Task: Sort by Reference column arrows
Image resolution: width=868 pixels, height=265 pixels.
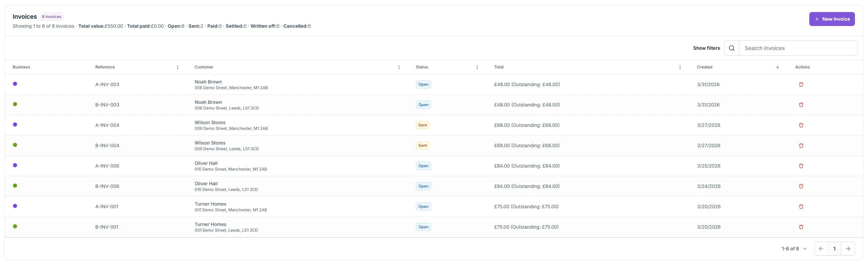Action: [x=178, y=67]
